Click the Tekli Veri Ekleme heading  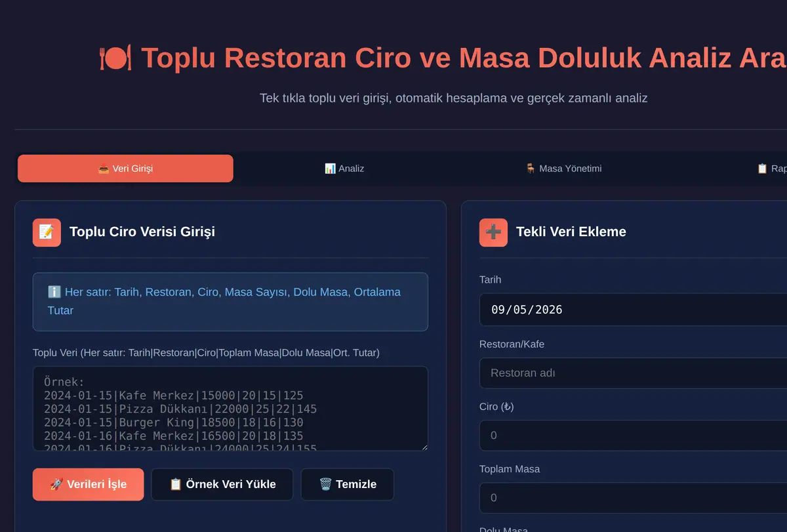571,232
